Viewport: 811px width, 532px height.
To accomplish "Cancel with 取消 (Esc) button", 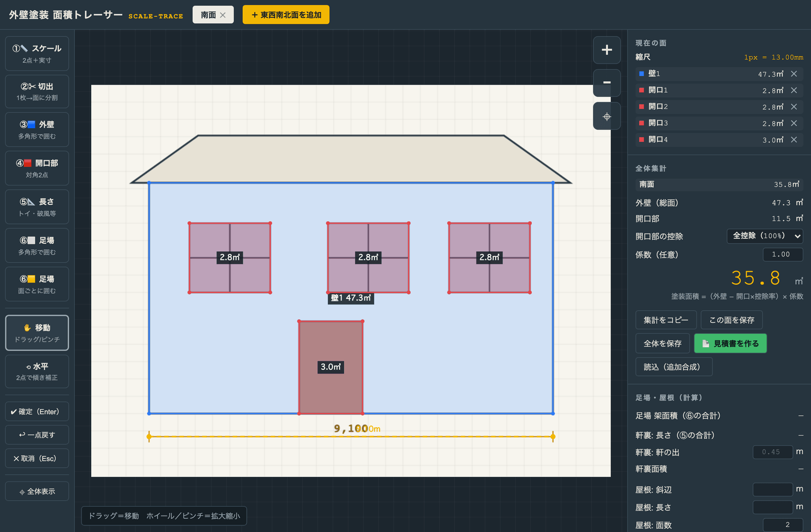I will (x=37, y=459).
